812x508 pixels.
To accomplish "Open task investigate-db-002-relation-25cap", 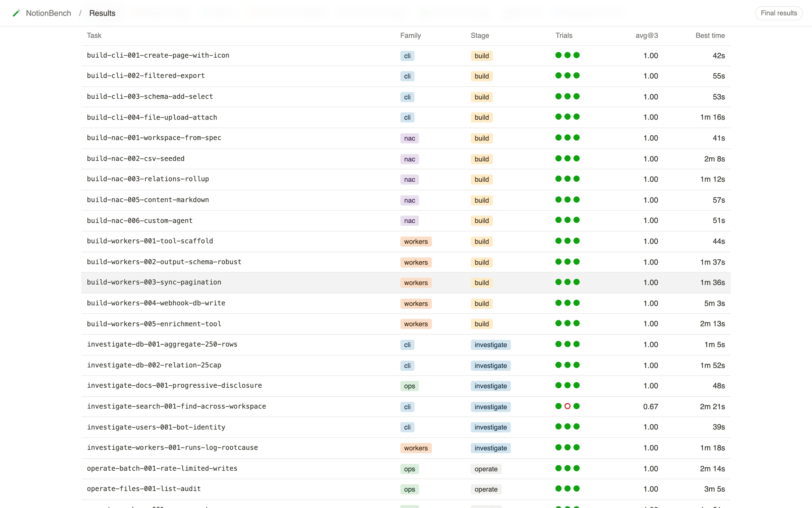I will tap(154, 365).
